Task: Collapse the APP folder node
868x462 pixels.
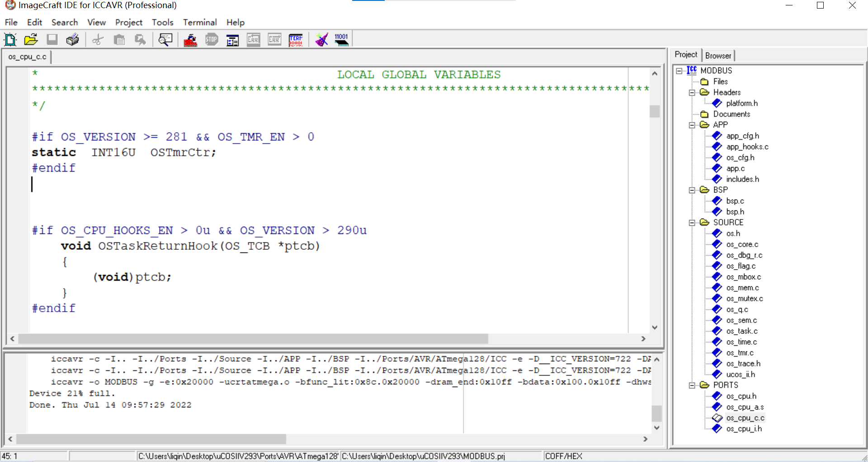Action: point(693,125)
